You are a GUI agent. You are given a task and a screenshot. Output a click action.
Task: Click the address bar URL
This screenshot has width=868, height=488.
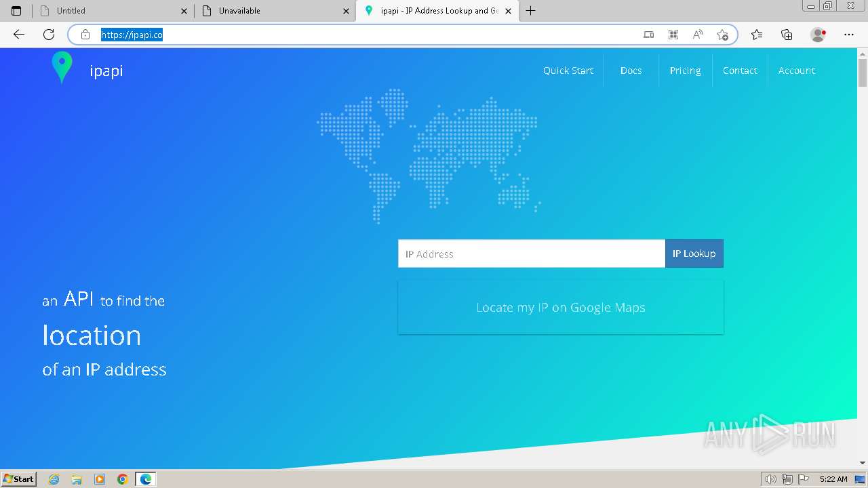pos(132,35)
